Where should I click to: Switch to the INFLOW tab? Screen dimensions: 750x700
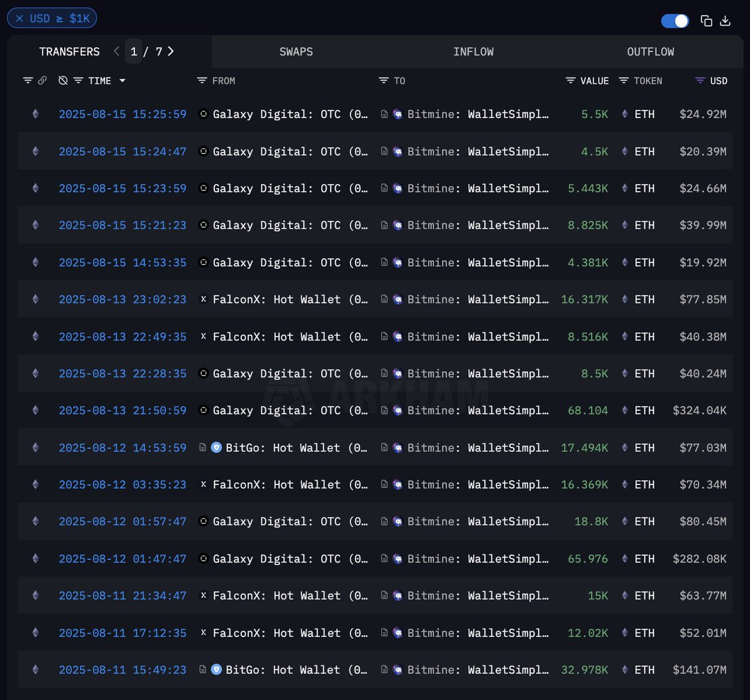tap(473, 52)
